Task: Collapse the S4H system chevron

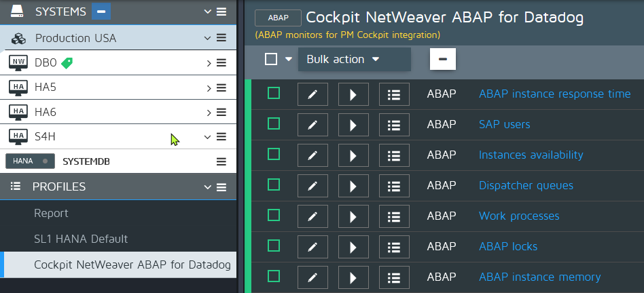Action: tap(208, 136)
